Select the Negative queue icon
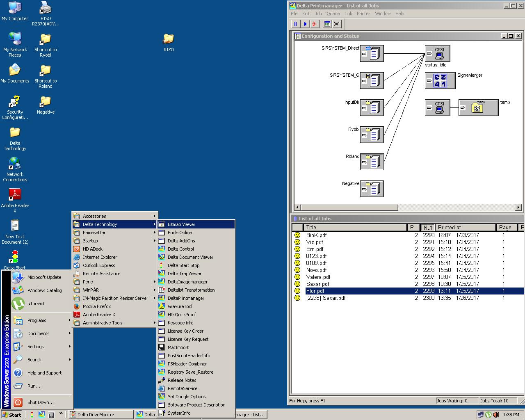The height and width of the screenshot is (420, 525). 372,189
